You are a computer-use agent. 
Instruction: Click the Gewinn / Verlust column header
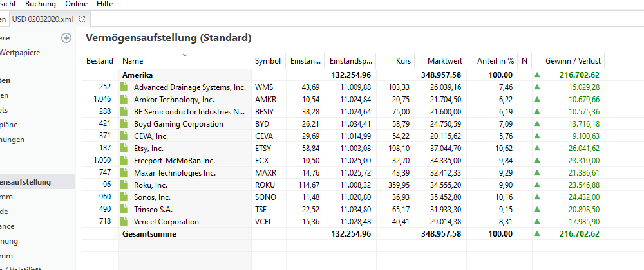pos(573,61)
